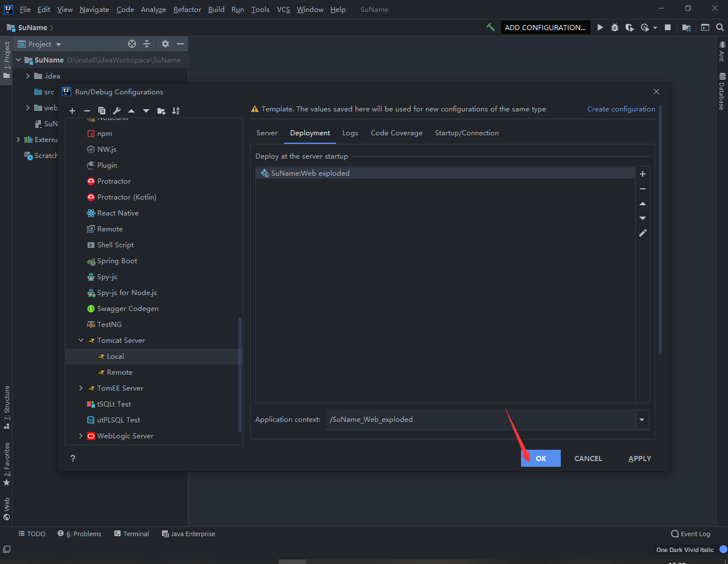This screenshot has width=728, height=564.
Task: Expand WebLogic Server tree node
Action: [81, 436]
